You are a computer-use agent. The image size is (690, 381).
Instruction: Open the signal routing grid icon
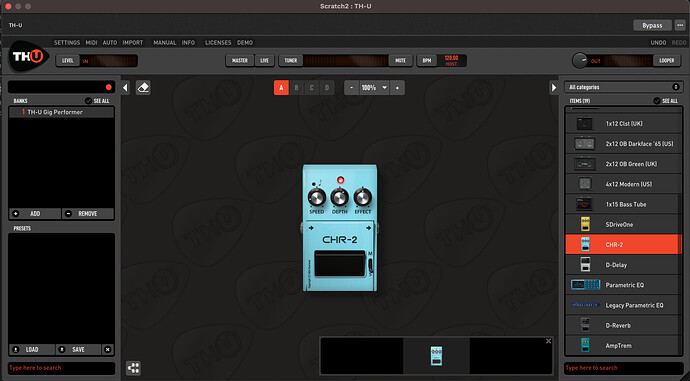click(x=133, y=368)
